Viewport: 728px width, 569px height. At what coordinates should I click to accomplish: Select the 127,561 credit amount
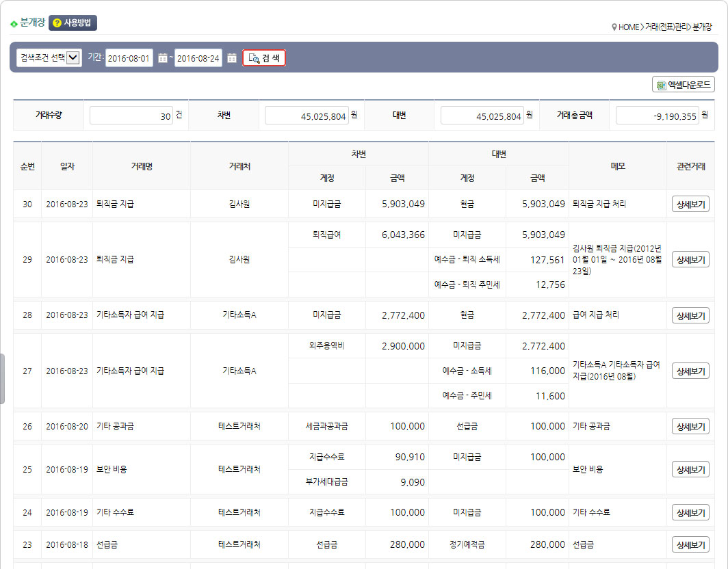tap(547, 260)
